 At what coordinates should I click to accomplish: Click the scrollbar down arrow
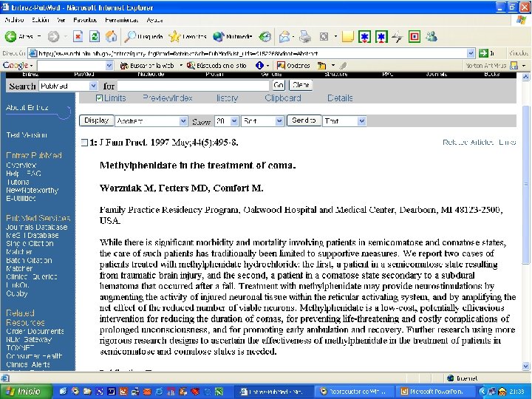(x=525, y=366)
